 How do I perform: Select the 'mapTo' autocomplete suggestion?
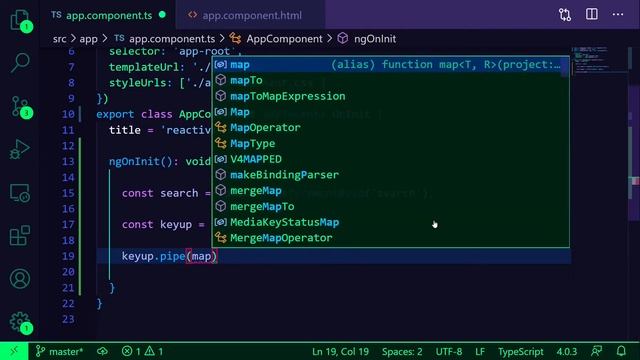[390, 80]
